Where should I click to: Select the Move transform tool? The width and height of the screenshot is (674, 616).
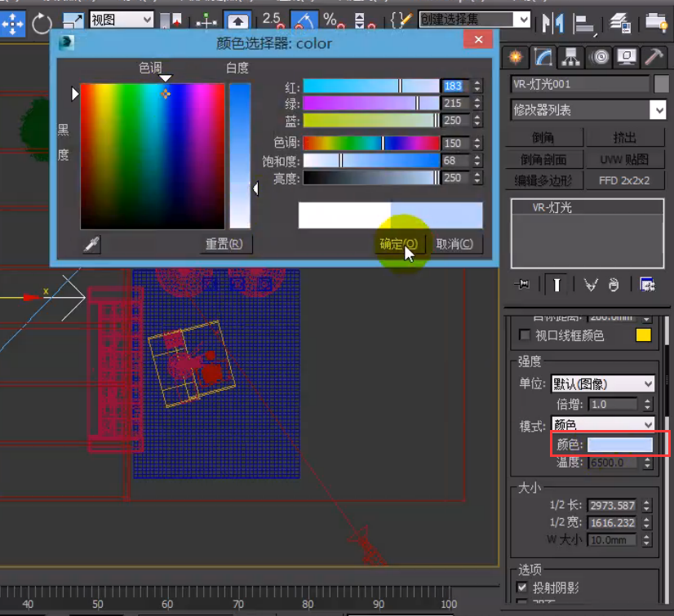(11, 24)
